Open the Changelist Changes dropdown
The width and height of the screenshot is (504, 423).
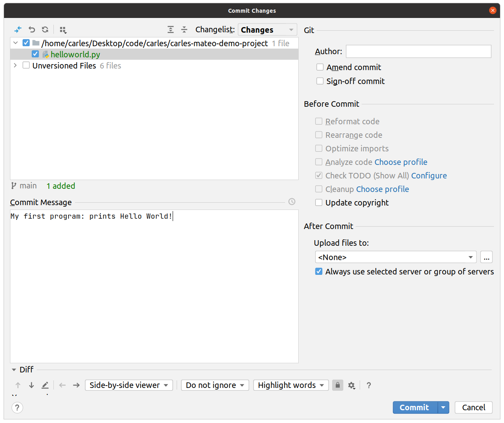coord(268,30)
